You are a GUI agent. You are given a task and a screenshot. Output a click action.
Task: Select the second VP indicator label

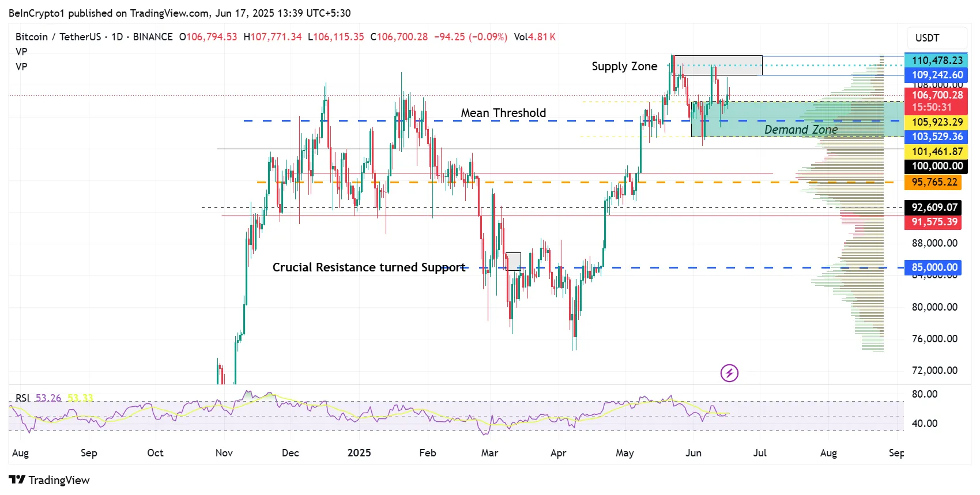tap(21, 67)
